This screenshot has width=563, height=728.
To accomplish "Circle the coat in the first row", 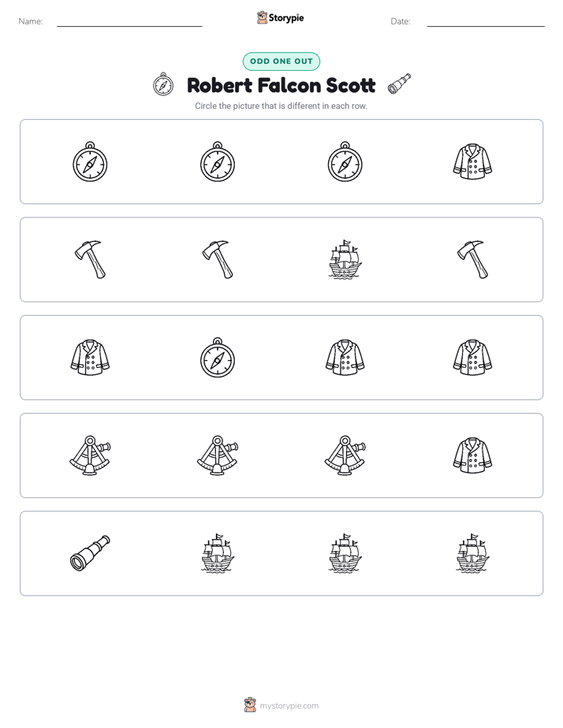I will point(472,162).
